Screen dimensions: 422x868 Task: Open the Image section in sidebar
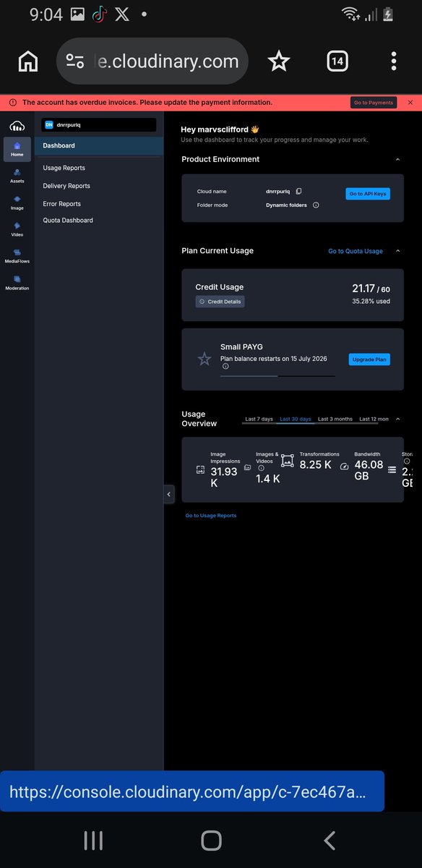(x=17, y=203)
